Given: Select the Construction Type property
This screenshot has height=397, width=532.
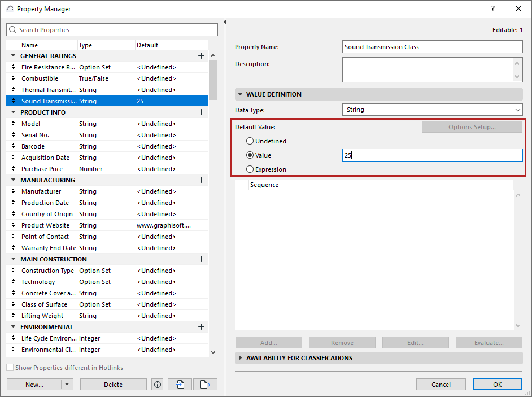Looking at the screenshot, I should pyautogui.click(x=107, y=271).
